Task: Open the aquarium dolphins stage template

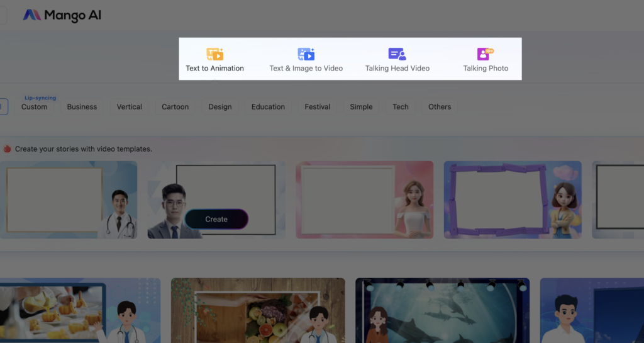Action: 442,312
